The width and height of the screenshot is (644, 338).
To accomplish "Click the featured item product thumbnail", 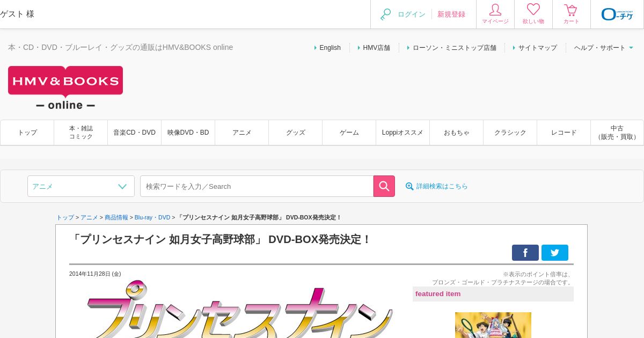I will [x=493, y=325].
